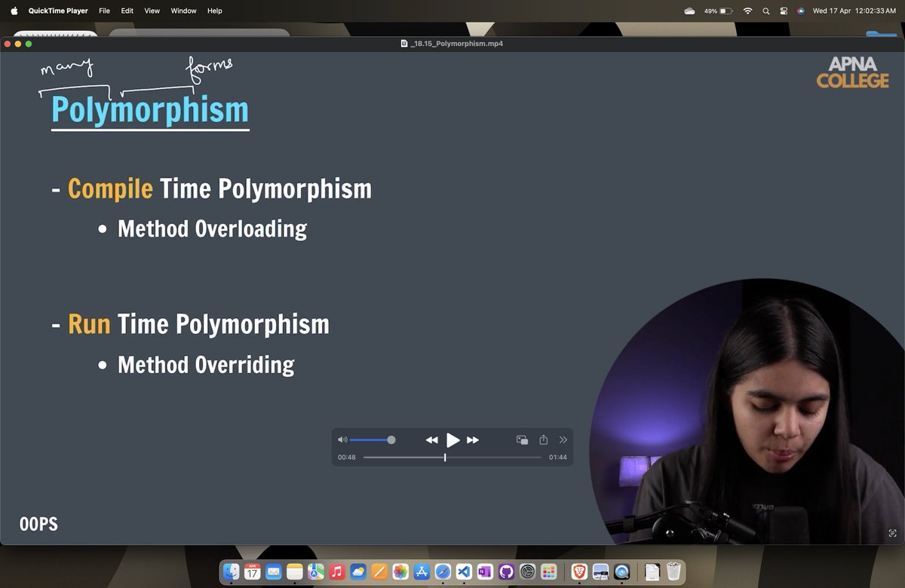Open Maps from the Dock
The height and width of the screenshot is (588, 905).
coord(316,571)
